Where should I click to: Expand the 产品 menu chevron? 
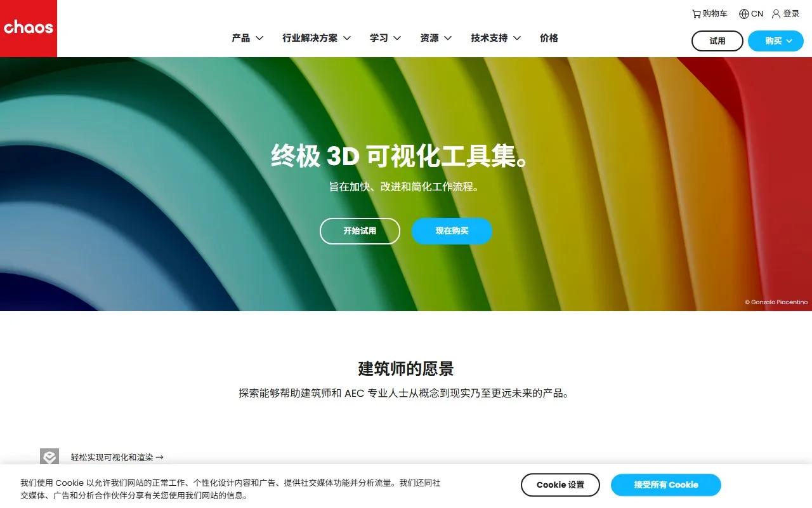click(x=259, y=38)
